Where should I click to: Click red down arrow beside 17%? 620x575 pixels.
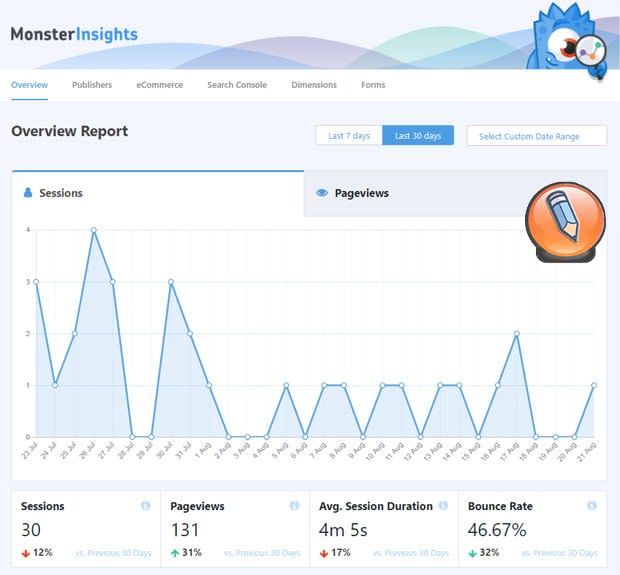pos(324,553)
